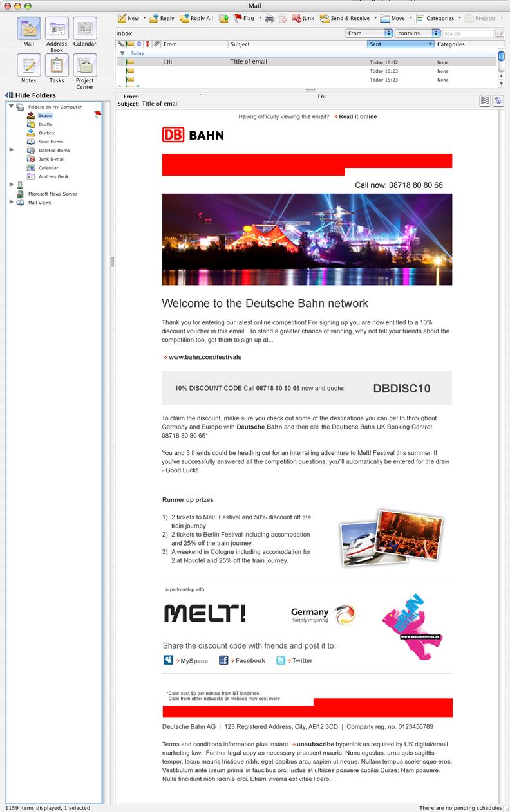Click the Reply All toolbar button
Image resolution: width=510 pixels, height=812 pixels.
coord(196,18)
